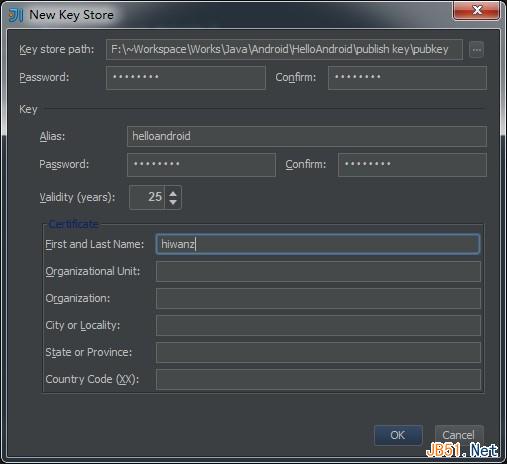The width and height of the screenshot is (507, 464).
Task: Click the OK button
Action: (x=398, y=435)
